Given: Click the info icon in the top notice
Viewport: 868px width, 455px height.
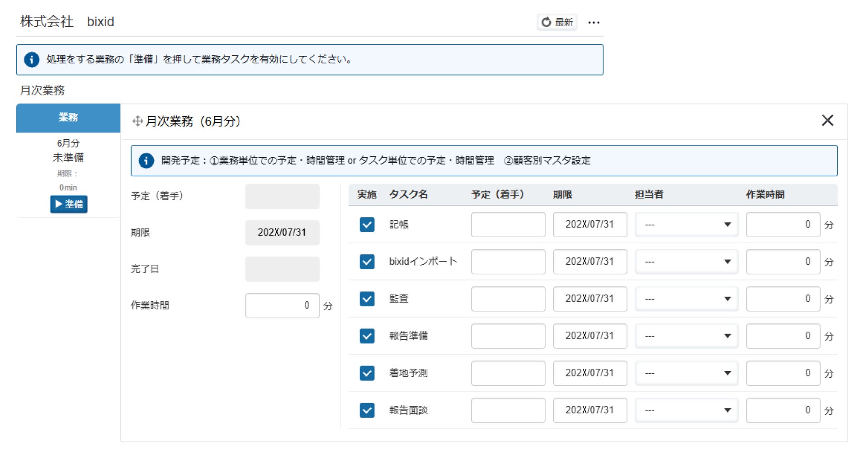Looking at the screenshot, I should tap(32, 60).
